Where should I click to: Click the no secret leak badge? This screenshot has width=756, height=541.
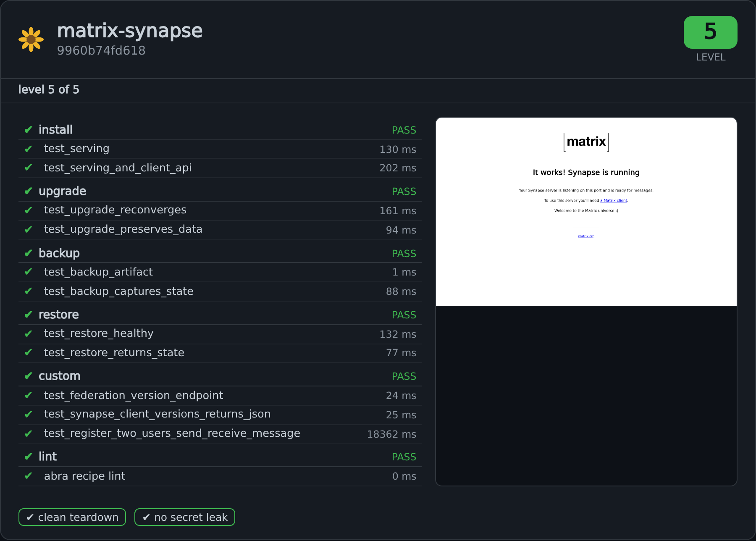(x=185, y=517)
